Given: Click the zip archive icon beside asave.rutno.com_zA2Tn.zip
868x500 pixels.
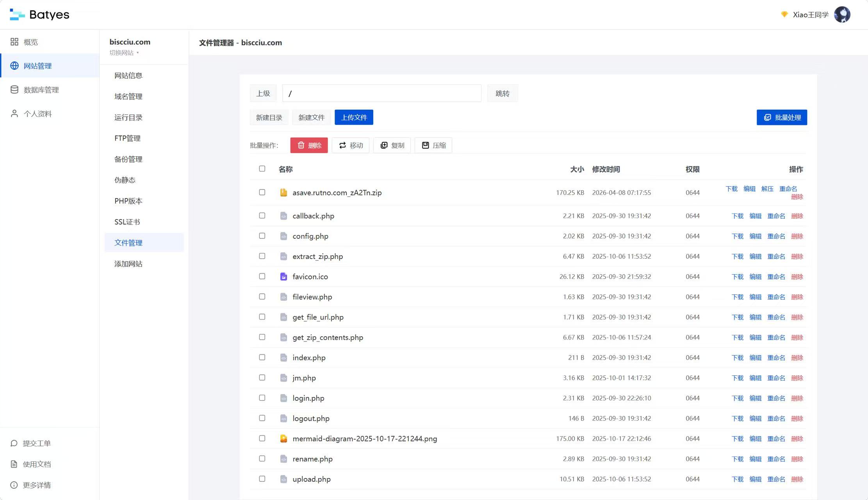Looking at the screenshot, I should point(283,192).
